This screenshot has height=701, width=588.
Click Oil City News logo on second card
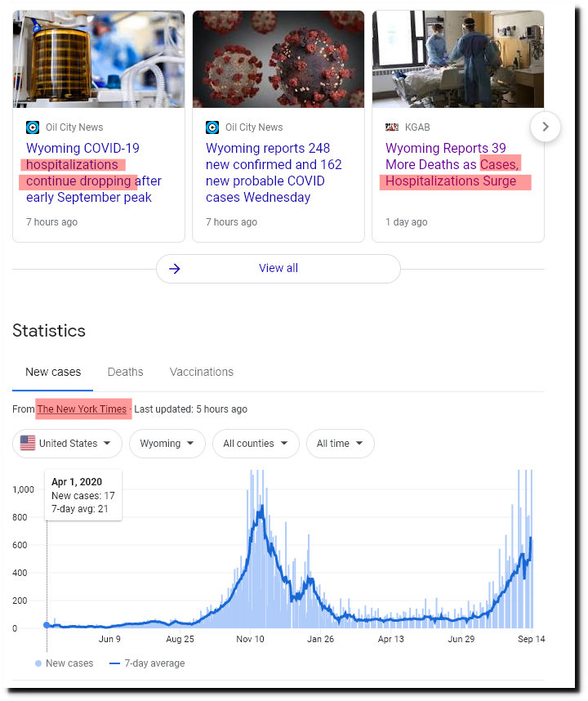[212, 127]
